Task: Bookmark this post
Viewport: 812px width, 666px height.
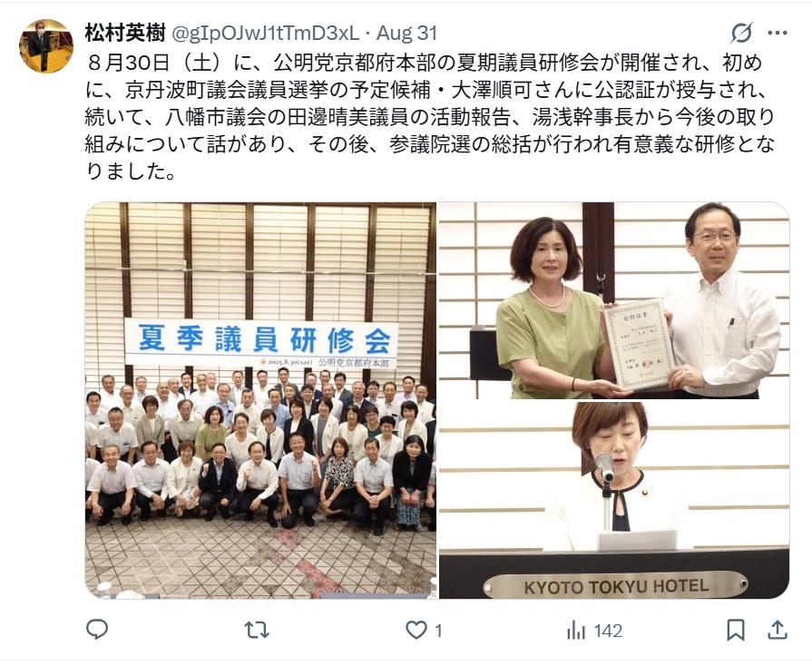Action: coord(736,631)
